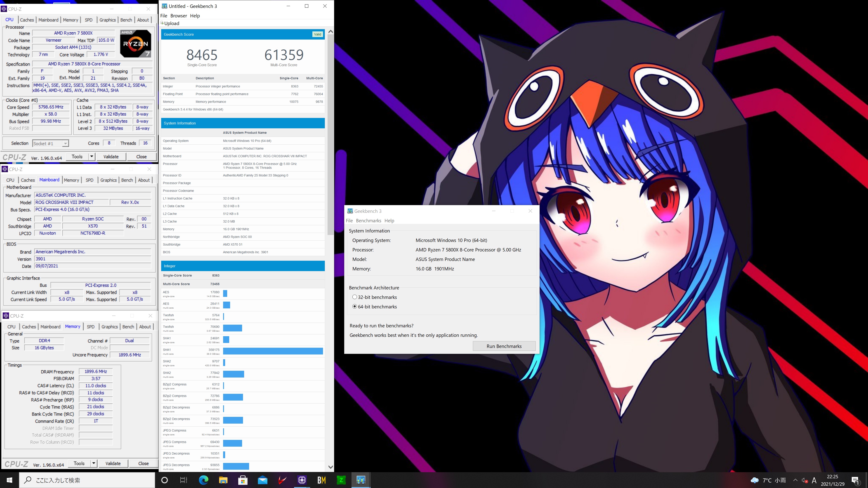Image resolution: width=868 pixels, height=488 pixels.
Task: Switch to CPU-Z purple chip taskbar icon
Action: [x=302, y=480]
